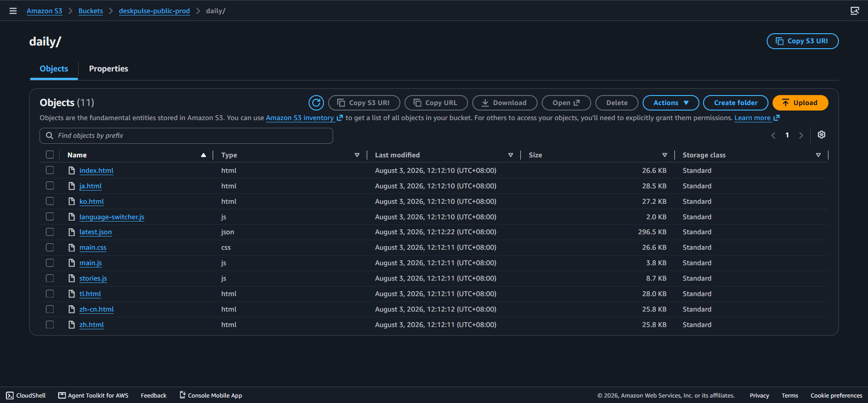
Task: Click external link icon after Learn more
Action: [x=777, y=118]
